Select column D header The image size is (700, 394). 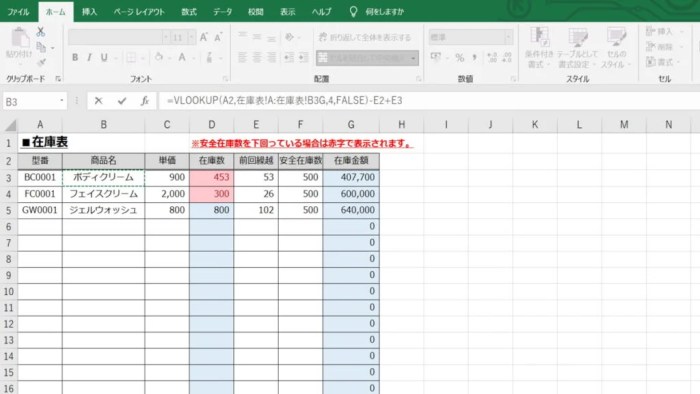click(x=212, y=125)
